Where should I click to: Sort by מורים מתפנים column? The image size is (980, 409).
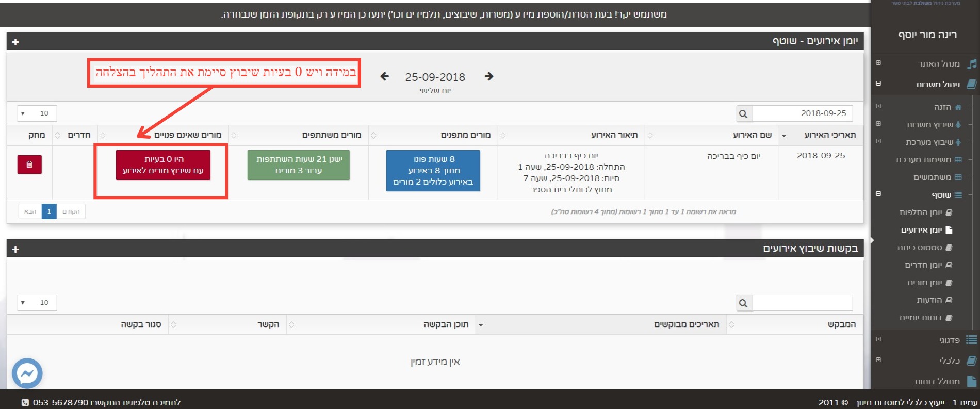tap(433, 135)
